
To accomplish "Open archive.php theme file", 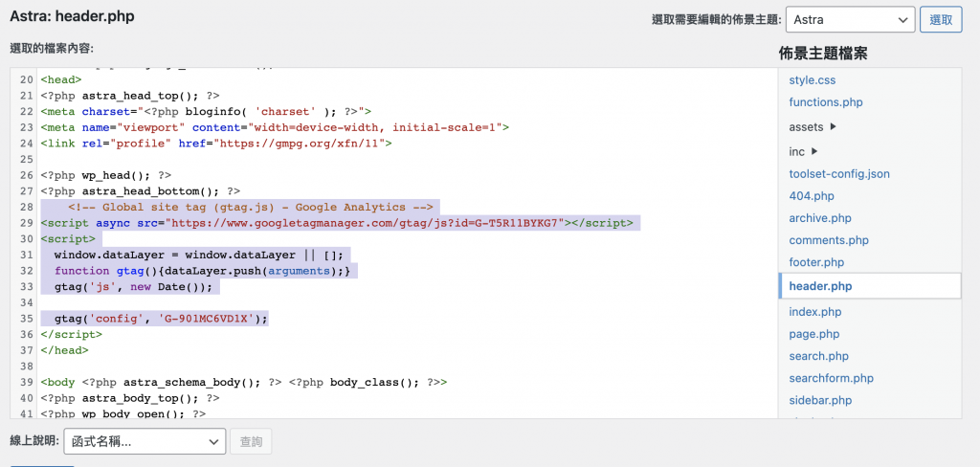I will pyautogui.click(x=820, y=218).
